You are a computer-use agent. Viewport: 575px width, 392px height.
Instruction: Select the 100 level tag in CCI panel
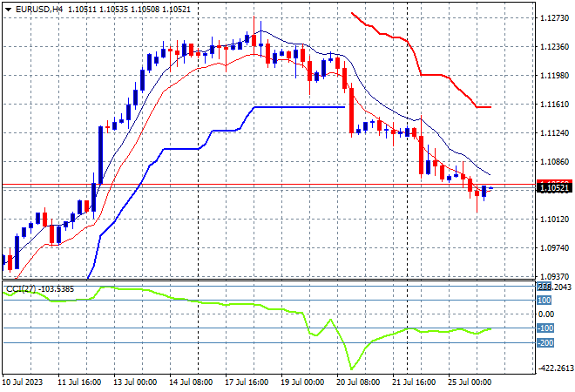[545, 301]
